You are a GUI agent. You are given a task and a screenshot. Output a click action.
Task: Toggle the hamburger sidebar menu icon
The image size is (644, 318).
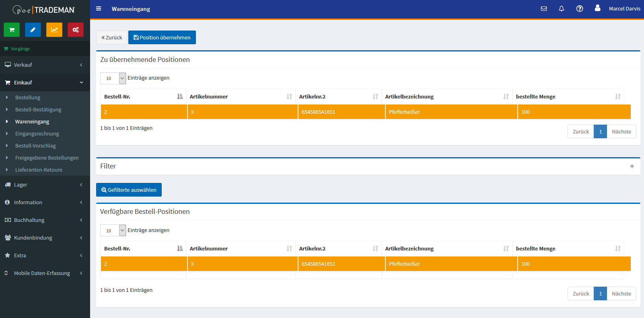point(99,8)
